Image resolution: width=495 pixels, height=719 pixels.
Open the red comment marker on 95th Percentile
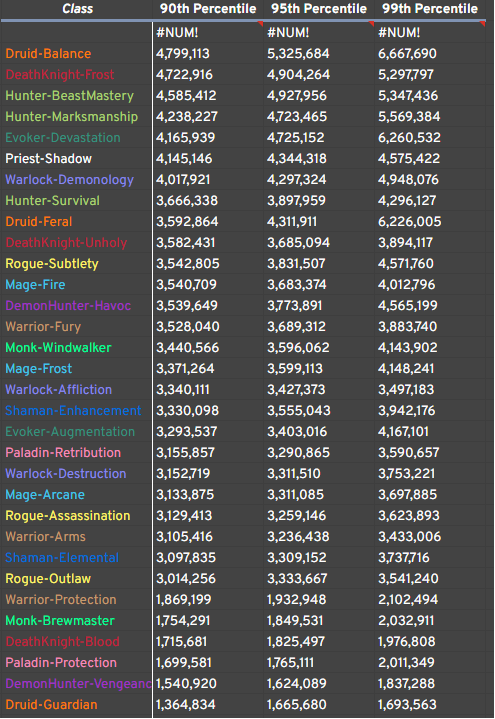(x=372, y=23)
